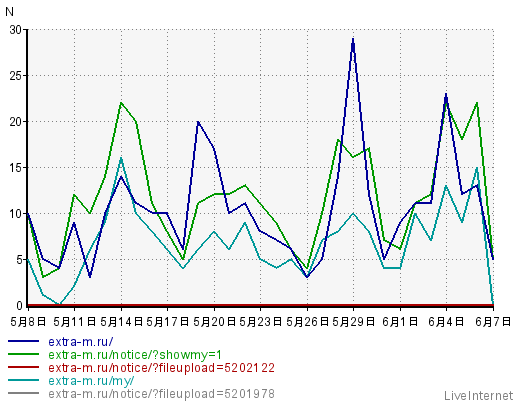Click the N axis title

[x=9, y=12]
